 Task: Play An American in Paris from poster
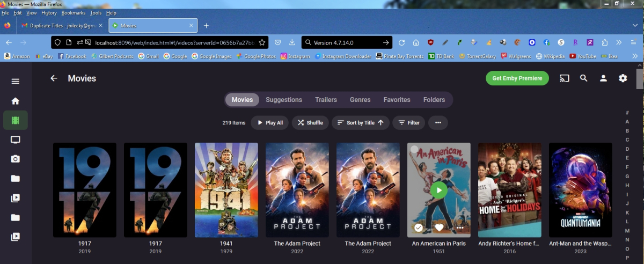pyautogui.click(x=438, y=190)
